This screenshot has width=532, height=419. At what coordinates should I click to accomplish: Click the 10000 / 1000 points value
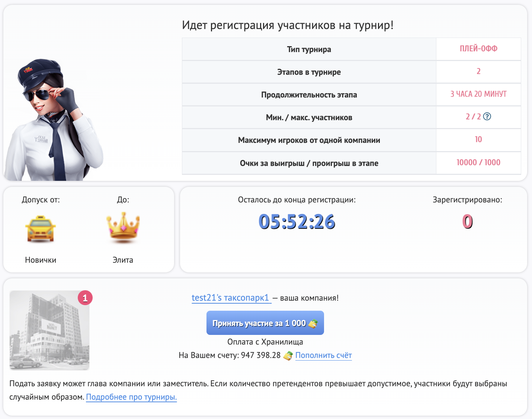tap(478, 163)
